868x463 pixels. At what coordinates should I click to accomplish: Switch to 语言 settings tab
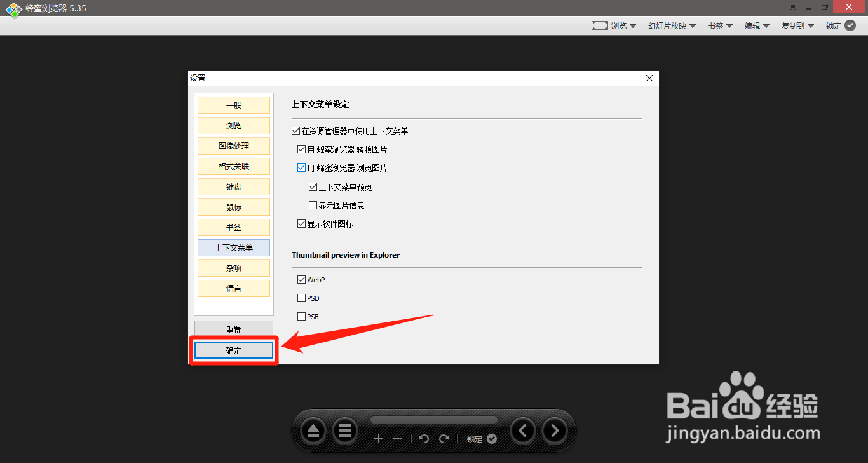[x=234, y=288]
